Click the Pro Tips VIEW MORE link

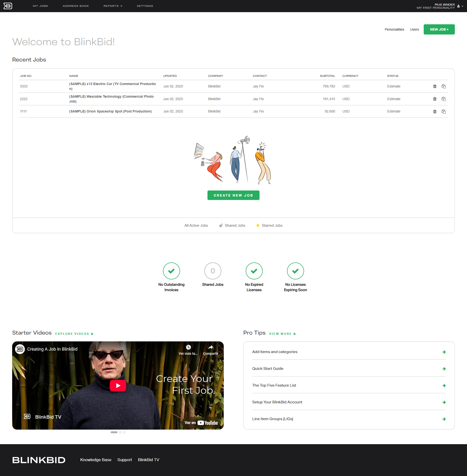tap(283, 334)
